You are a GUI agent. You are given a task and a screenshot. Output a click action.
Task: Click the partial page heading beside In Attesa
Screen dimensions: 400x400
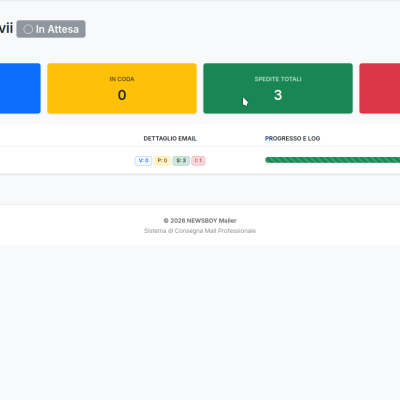[x=6, y=29]
